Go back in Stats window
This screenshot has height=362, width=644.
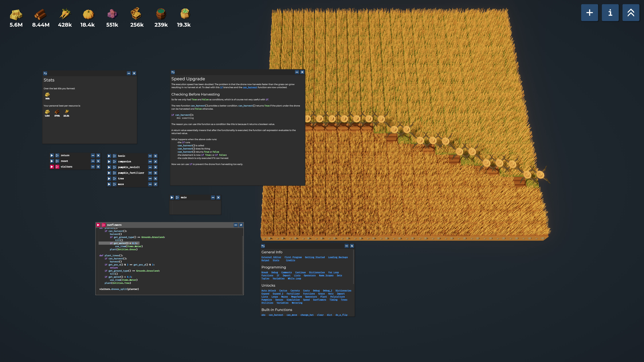(45, 73)
